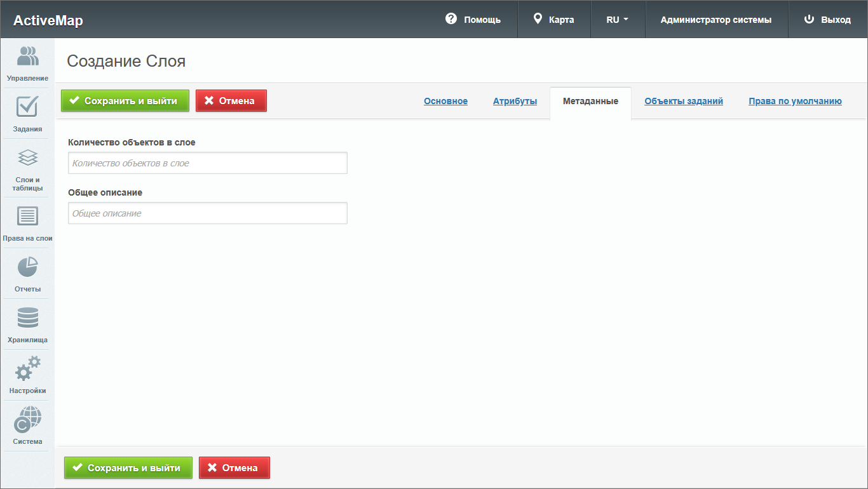The height and width of the screenshot is (489, 868).
Task: Open the Права по умолчанию tab
Action: [795, 101]
